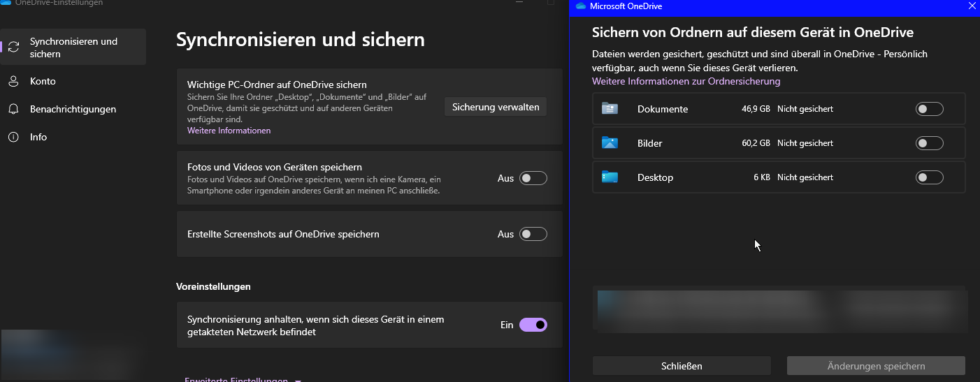The width and height of the screenshot is (980, 382).
Task: Open Weitere Informationen link in settings
Action: 229,131
